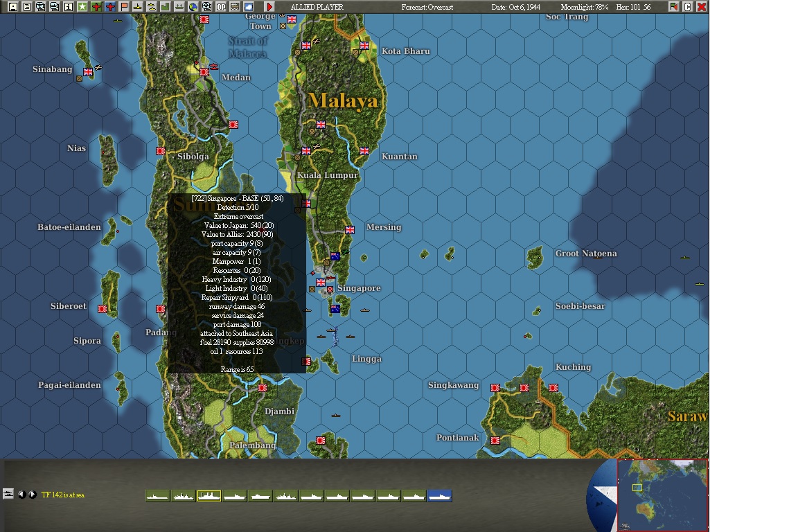Click the white star on green icon
This screenshot has width=798, height=532.
coord(82,7)
